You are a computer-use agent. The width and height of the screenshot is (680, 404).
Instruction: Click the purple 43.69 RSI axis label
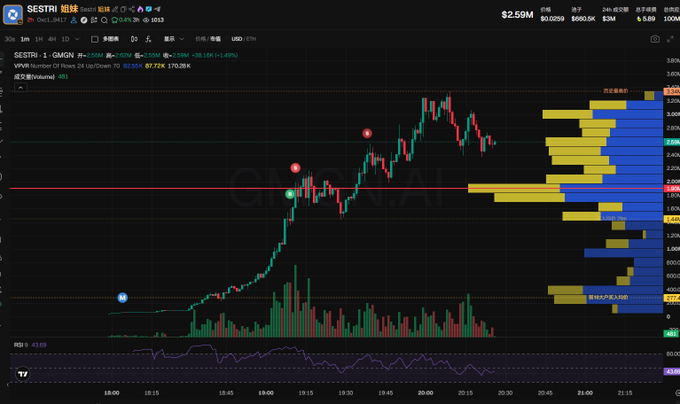click(x=672, y=371)
